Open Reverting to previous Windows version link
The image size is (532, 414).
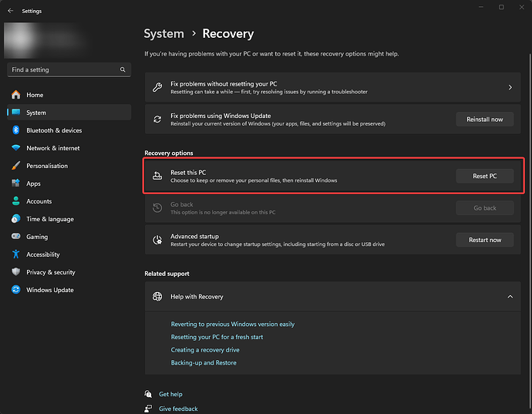[232, 324]
